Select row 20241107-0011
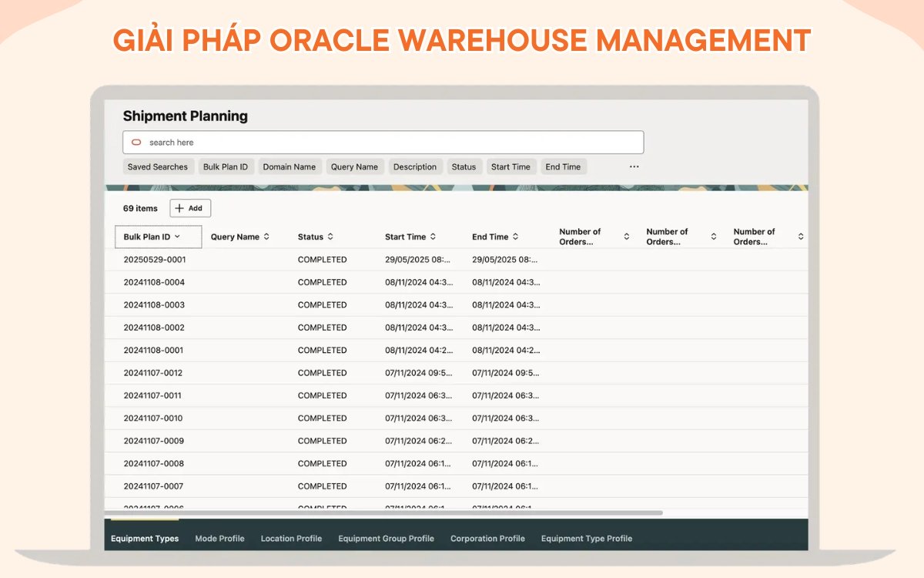This screenshot has height=578, width=924. (457, 395)
